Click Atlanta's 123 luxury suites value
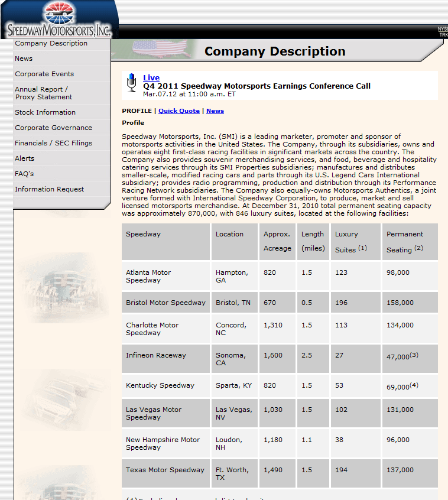Screen dimensions: 448x500 point(341,272)
